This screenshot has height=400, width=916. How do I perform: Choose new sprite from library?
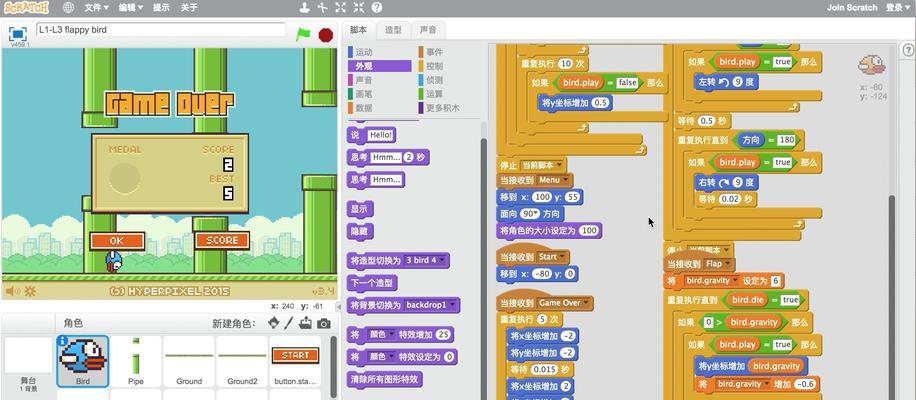tap(273, 323)
